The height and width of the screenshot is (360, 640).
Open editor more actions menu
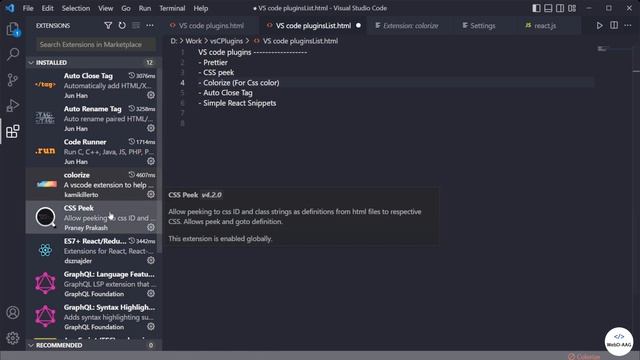click(628, 25)
